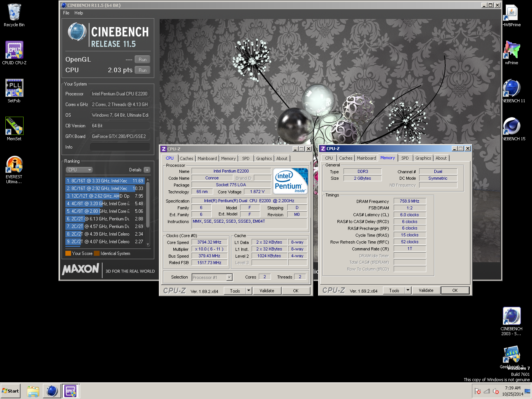Switch to Caches tab in left CPU-Z
This screenshot has height=399, width=532.
(187, 158)
